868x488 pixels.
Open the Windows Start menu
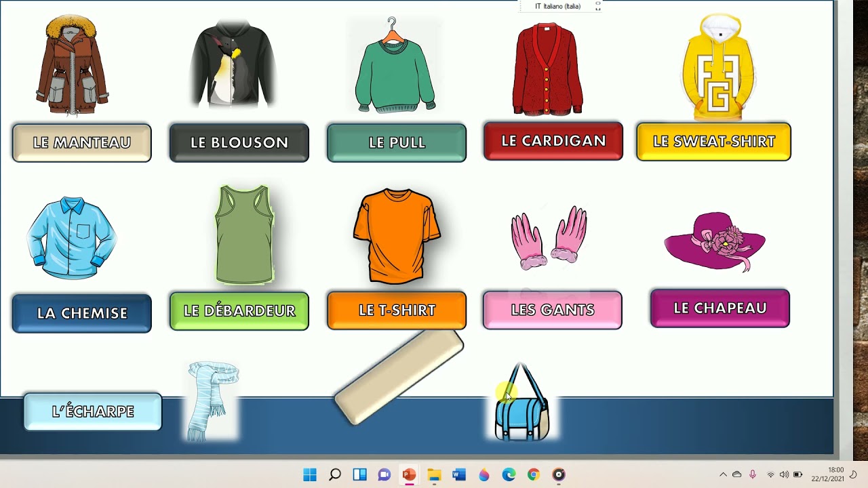coord(309,474)
